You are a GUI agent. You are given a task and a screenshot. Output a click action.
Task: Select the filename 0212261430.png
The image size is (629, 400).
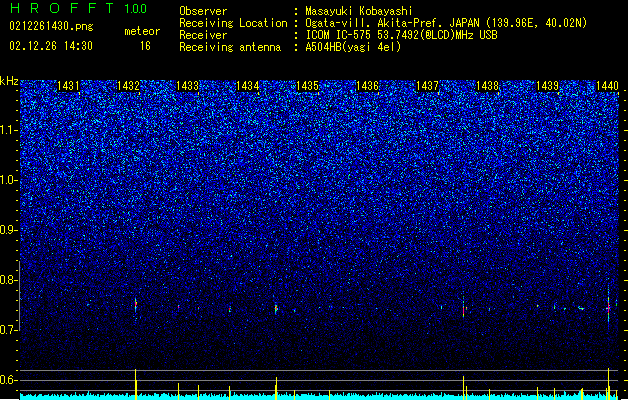pos(51,27)
